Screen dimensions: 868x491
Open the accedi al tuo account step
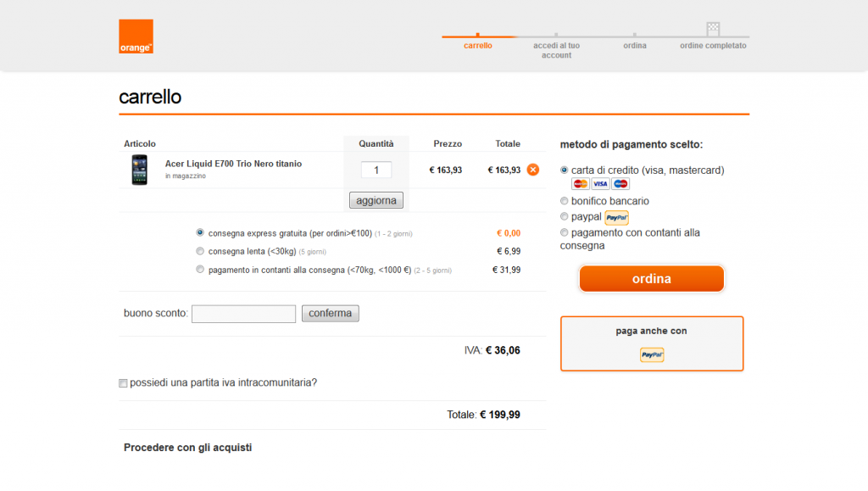555,50
